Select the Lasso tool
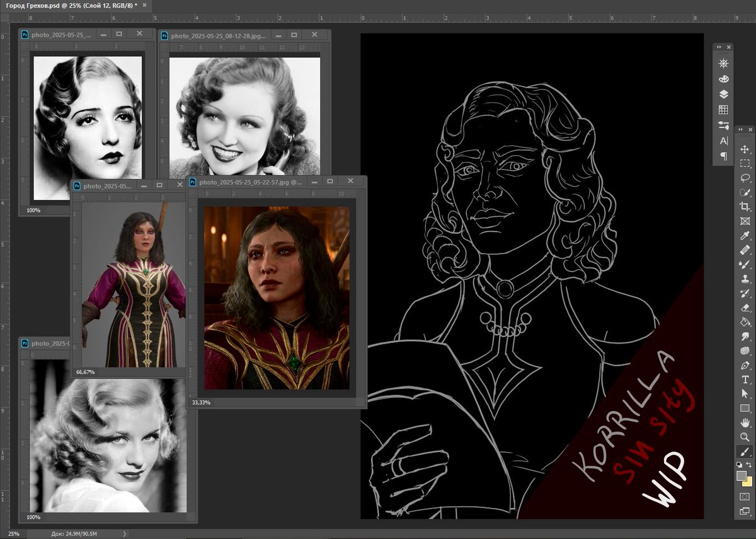 (x=745, y=178)
